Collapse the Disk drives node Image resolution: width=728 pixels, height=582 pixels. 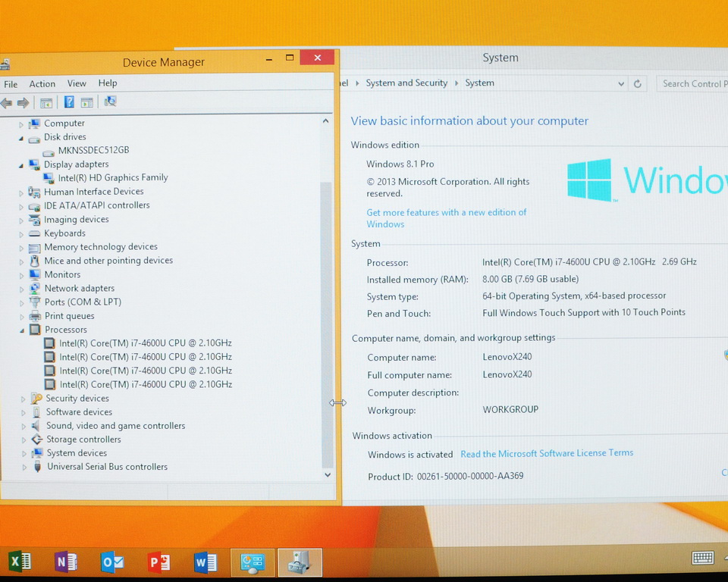click(21, 138)
